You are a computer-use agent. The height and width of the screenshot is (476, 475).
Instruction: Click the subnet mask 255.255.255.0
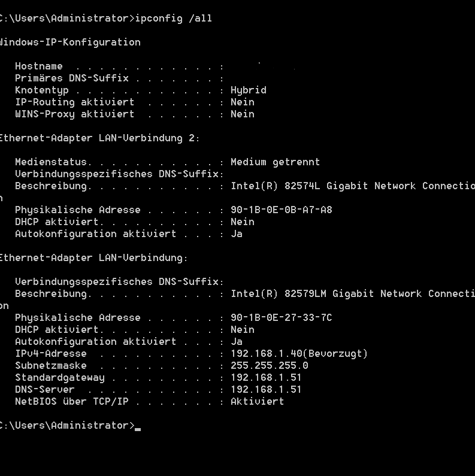pyautogui.click(x=270, y=365)
